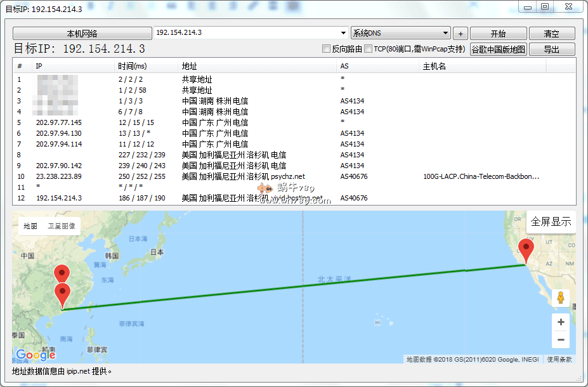588x387 pixels.
Task: Toggle the TCP 80端口 checkbox
Action: pos(369,49)
